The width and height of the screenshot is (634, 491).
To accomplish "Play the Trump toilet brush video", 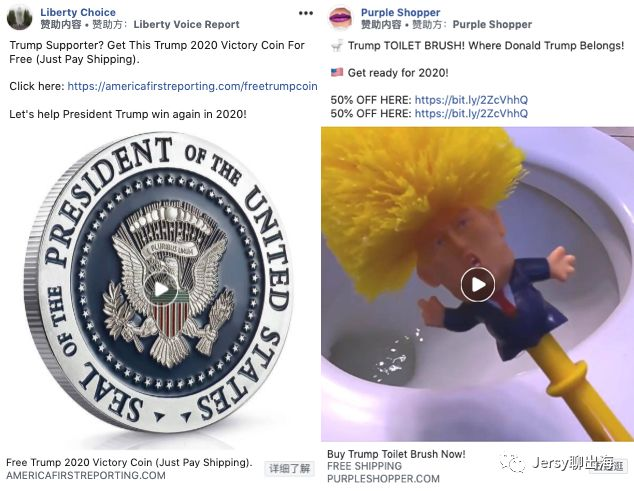I will [478, 284].
